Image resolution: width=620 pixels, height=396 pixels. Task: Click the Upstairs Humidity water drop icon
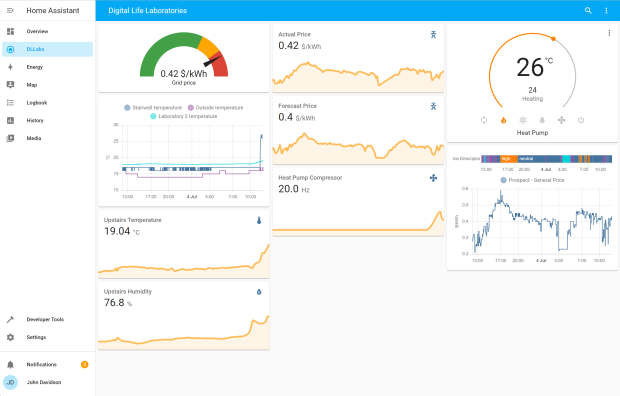pyautogui.click(x=259, y=292)
